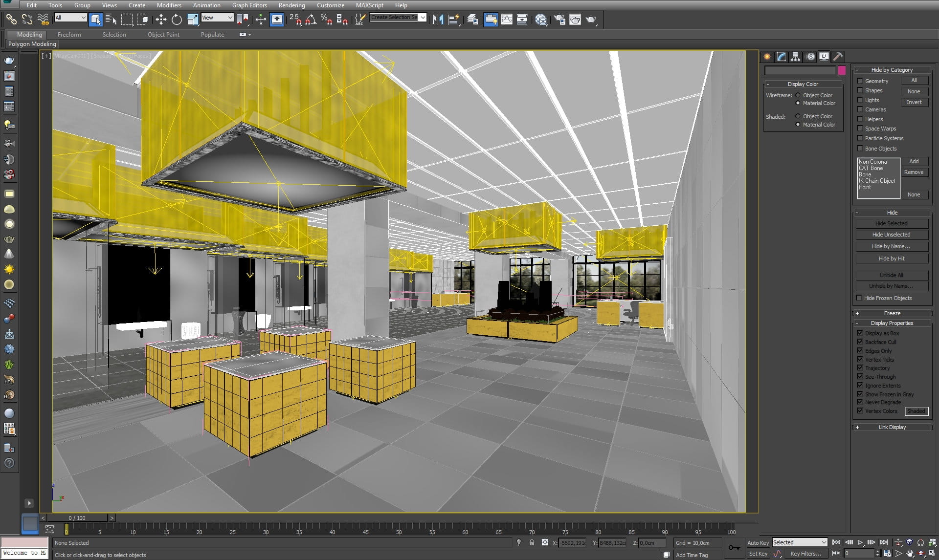Select the Move tool in toolbar

pos(161,20)
